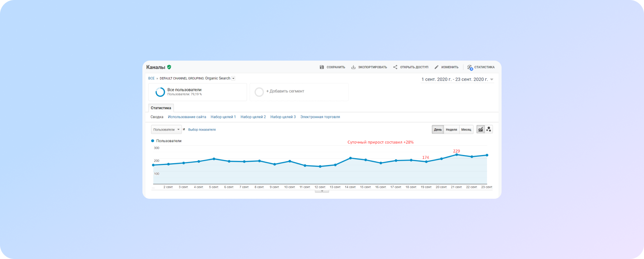Click ОТКРЫТЬ ДОСТУП button
Image resolution: width=644 pixels, height=259 pixels.
click(x=411, y=67)
